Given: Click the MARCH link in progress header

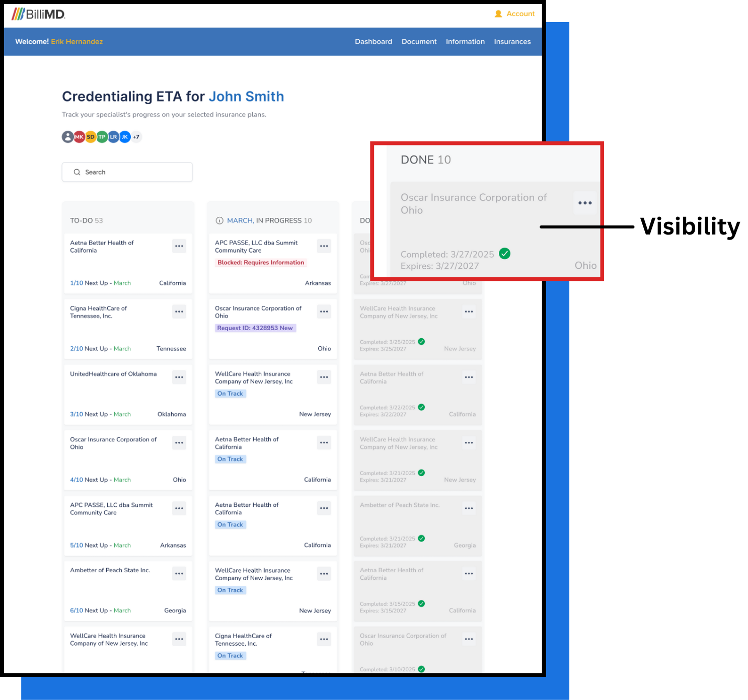Looking at the screenshot, I should click(240, 220).
